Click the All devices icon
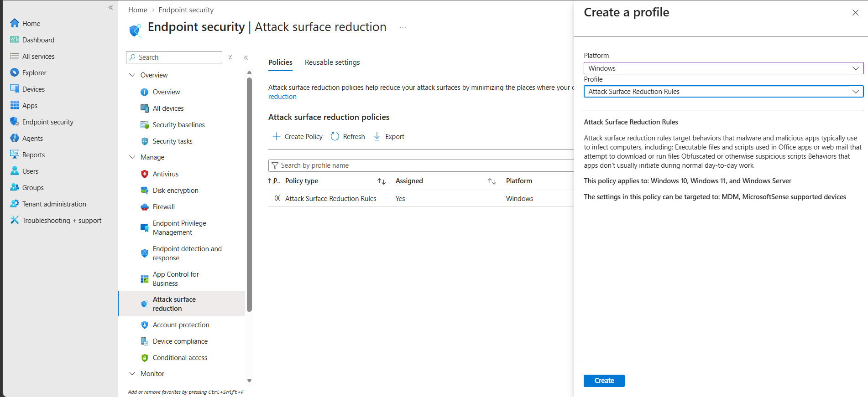 (x=145, y=108)
